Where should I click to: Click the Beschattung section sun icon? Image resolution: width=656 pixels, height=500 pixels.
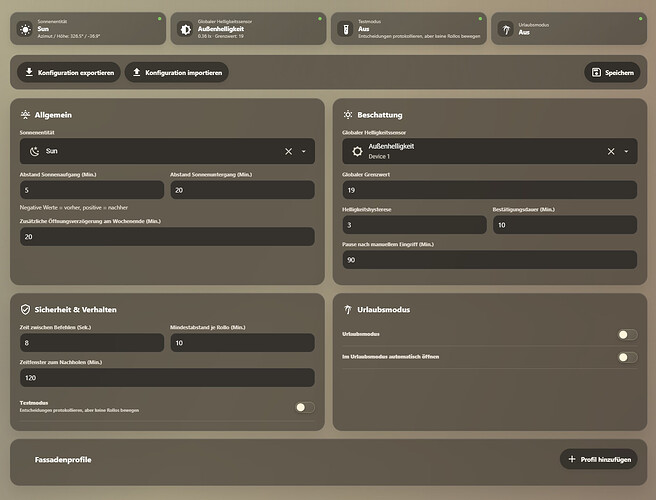348,115
